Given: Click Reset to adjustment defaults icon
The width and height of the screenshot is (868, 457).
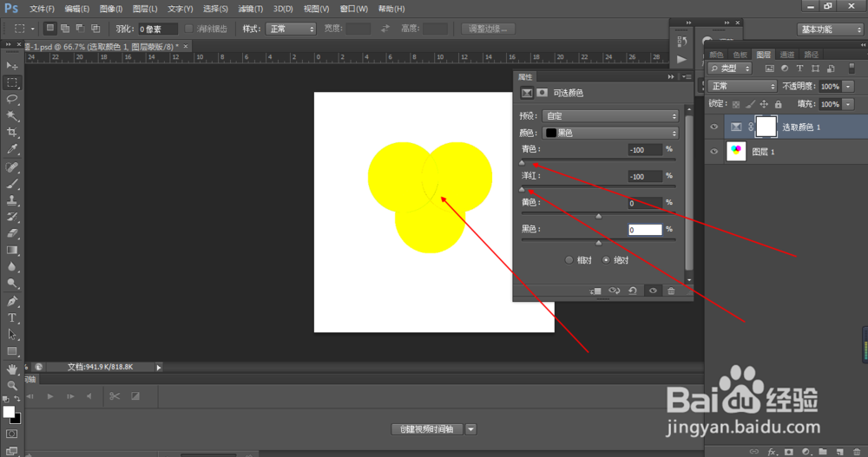Looking at the screenshot, I should point(633,291).
